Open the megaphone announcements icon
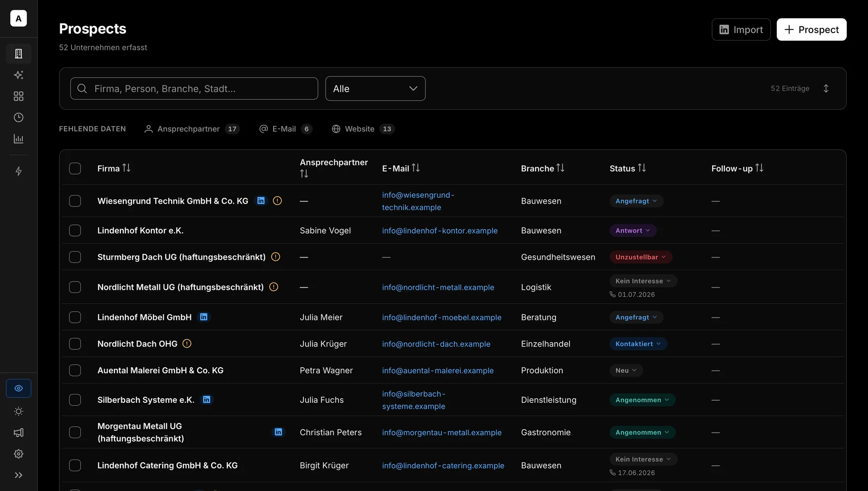This screenshot has height=491, width=868. [x=19, y=432]
